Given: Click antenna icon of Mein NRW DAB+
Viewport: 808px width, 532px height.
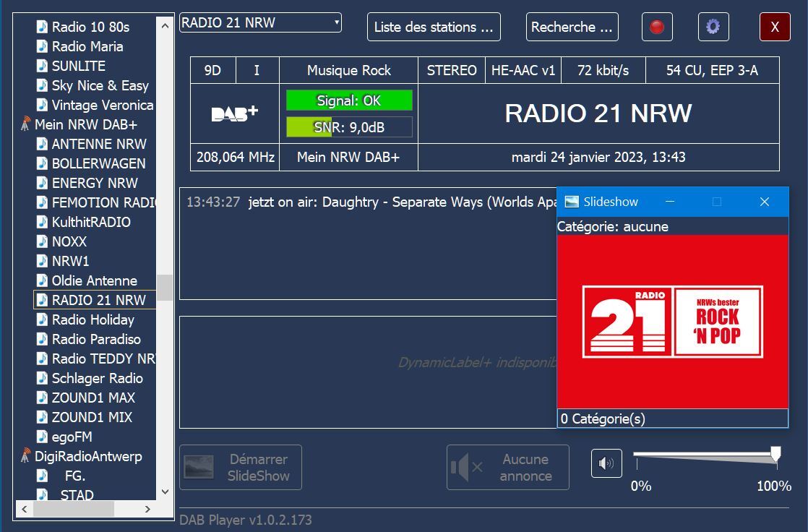Looking at the screenshot, I should click(x=25, y=124).
